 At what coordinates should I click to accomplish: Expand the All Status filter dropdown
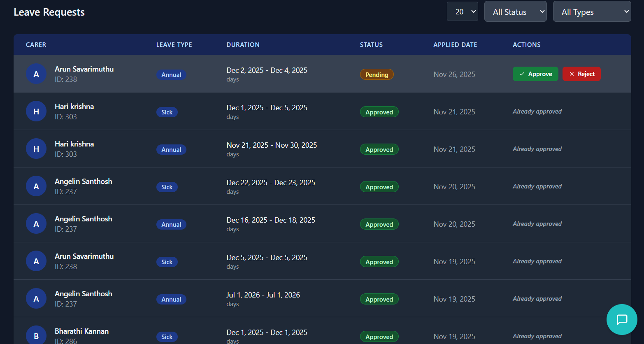515,12
